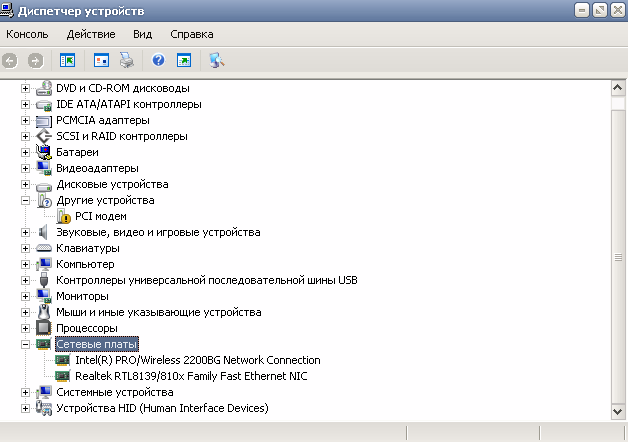Select the PCI modem device with warning icon
Screen dimensions: 628x442
point(100,216)
